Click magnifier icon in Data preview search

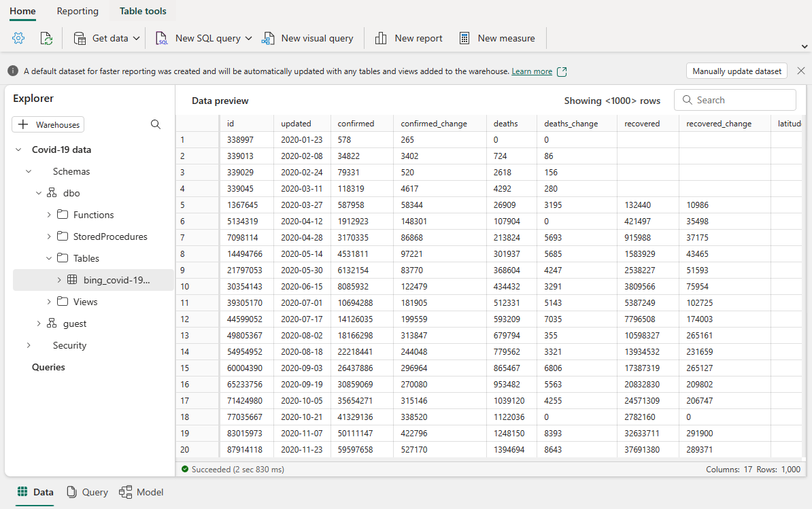(x=687, y=100)
